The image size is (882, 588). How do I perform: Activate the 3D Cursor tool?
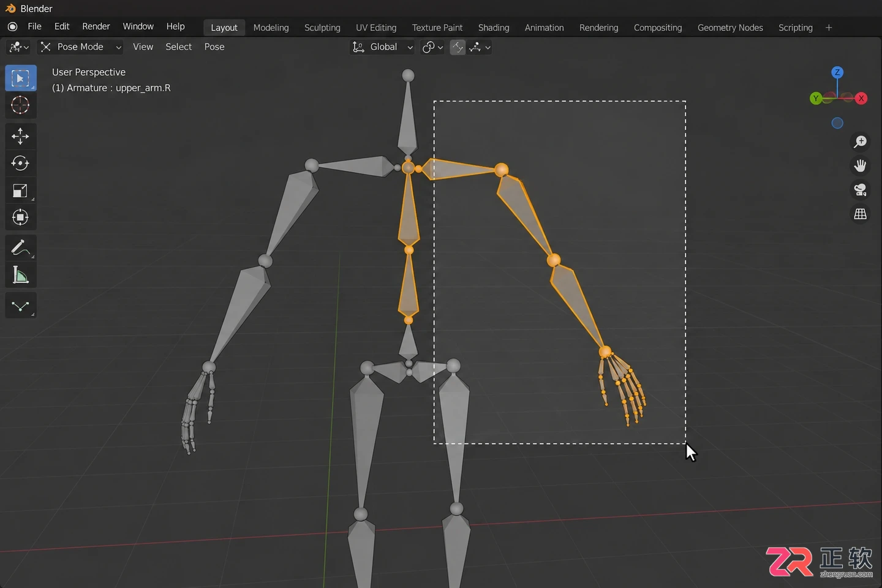pyautogui.click(x=20, y=105)
